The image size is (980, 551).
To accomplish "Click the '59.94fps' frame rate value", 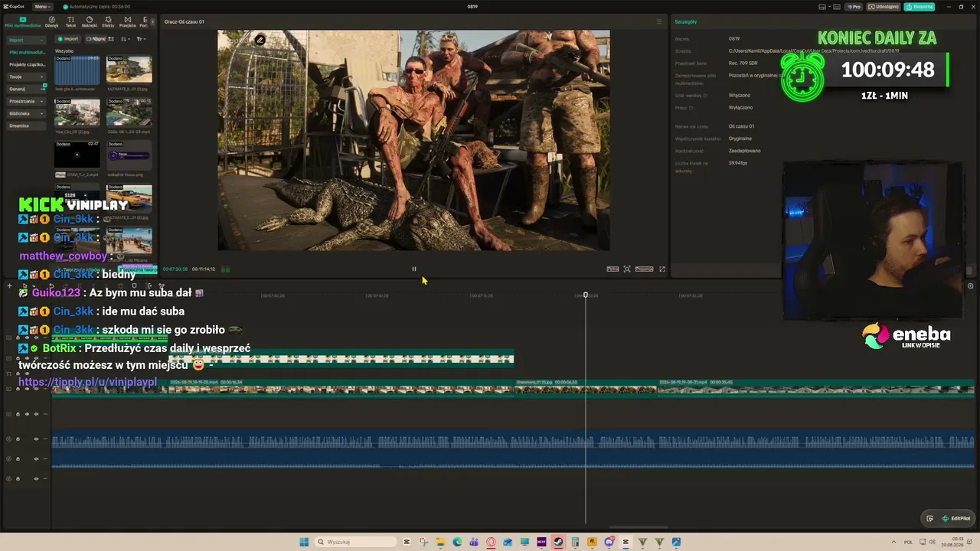I will pyautogui.click(x=738, y=163).
